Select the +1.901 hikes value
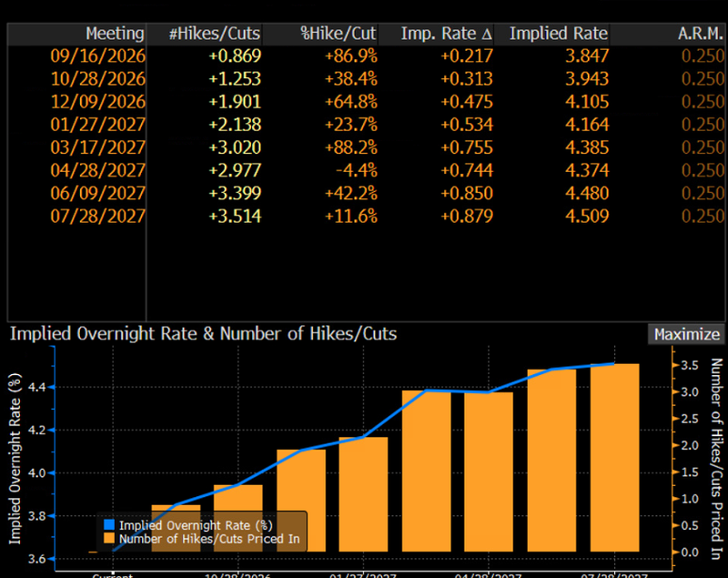This screenshot has height=578, width=728. 235,102
